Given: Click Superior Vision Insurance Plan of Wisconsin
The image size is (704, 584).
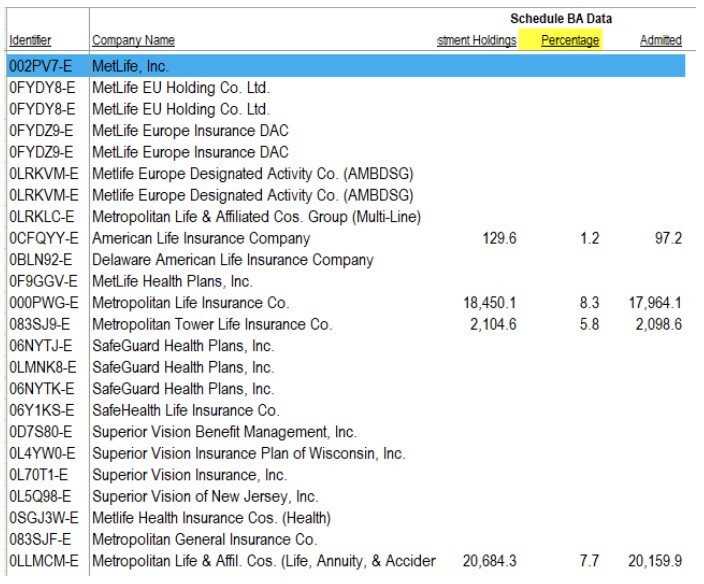Looking at the screenshot, I should 249,454.
